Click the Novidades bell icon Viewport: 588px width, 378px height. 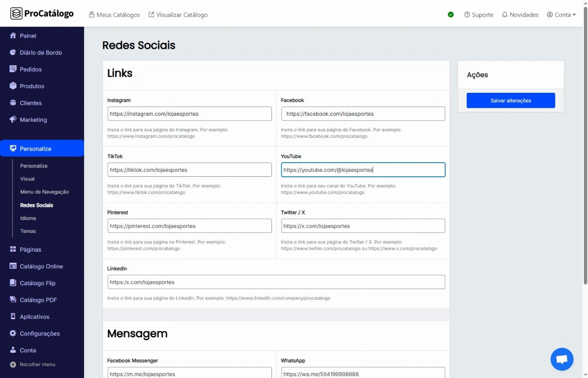coord(505,15)
